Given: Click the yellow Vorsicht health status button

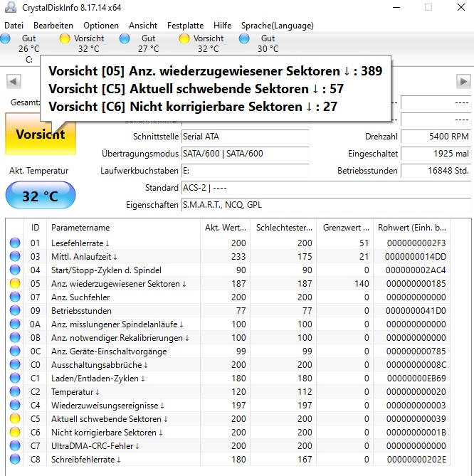Looking at the screenshot, I should (x=41, y=134).
